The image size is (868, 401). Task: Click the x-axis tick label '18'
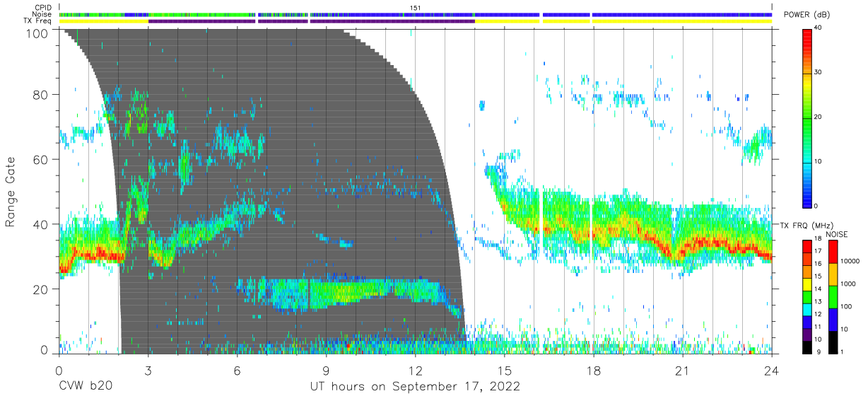pyautogui.click(x=594, y=370)
